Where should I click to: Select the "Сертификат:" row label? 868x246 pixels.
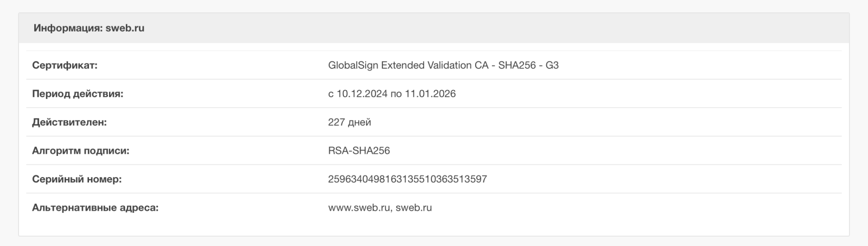65,66
